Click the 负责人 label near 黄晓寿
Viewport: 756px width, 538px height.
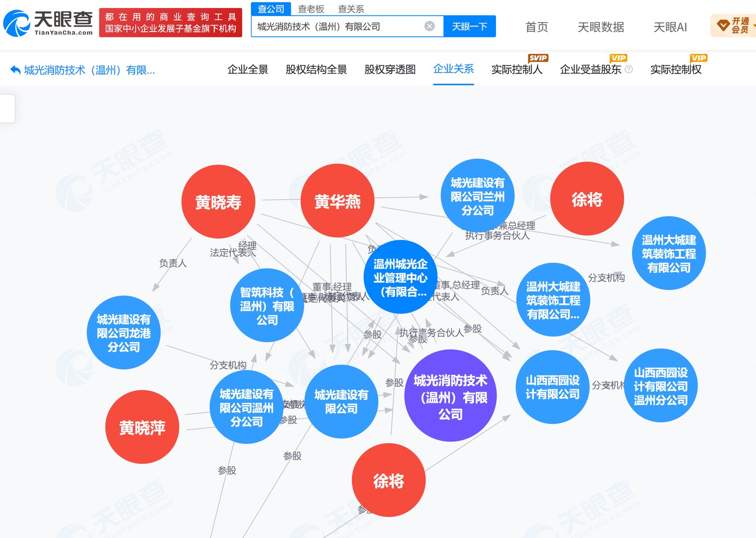pos(173,263)
